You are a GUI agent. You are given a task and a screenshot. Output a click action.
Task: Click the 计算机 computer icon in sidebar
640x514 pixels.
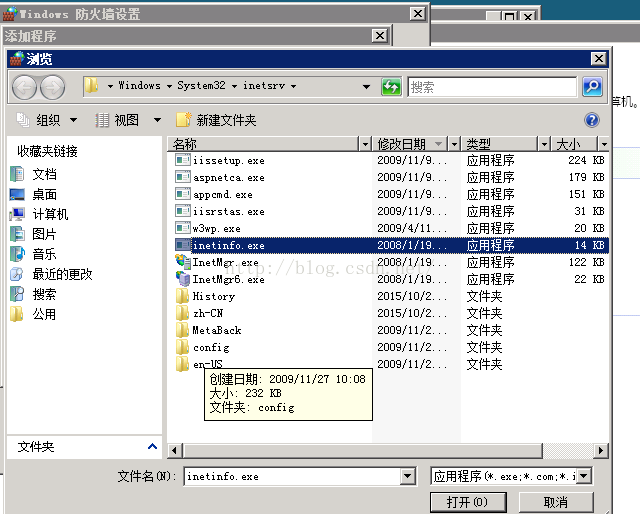coord(17,214)
